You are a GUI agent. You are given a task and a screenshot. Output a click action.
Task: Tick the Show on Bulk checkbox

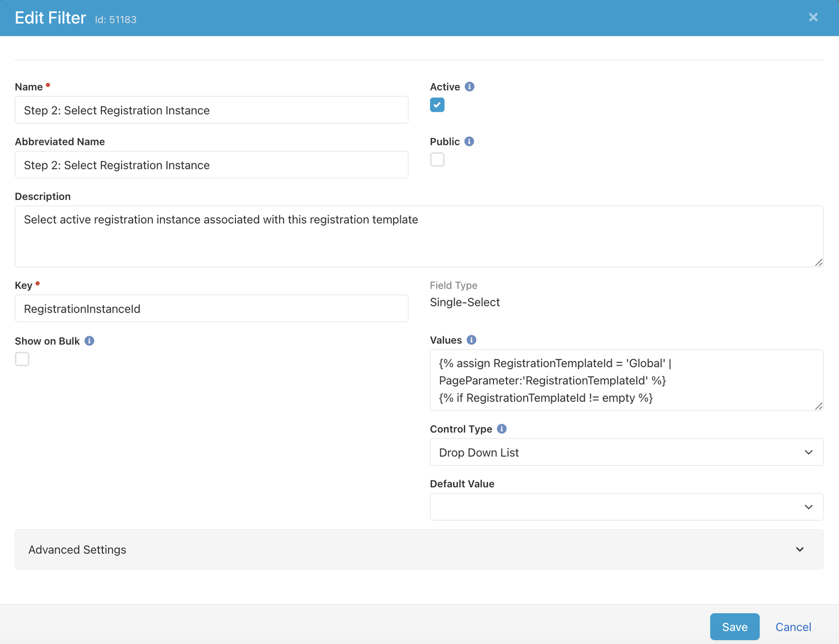point(22,359)
